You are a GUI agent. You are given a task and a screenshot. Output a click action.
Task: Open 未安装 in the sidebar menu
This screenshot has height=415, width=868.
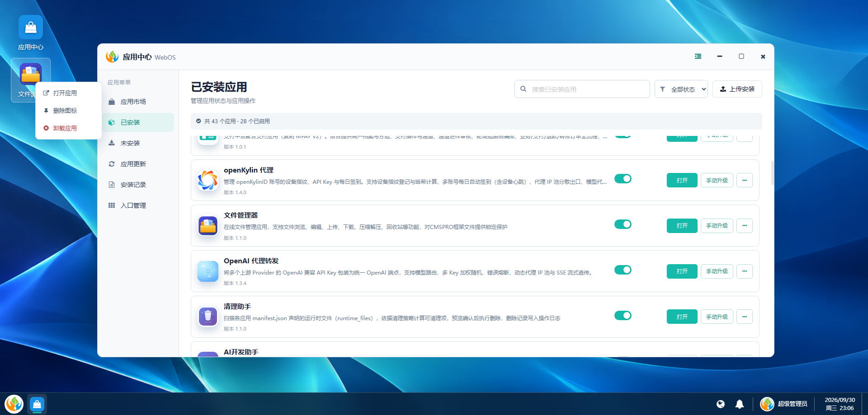[138, 143]
